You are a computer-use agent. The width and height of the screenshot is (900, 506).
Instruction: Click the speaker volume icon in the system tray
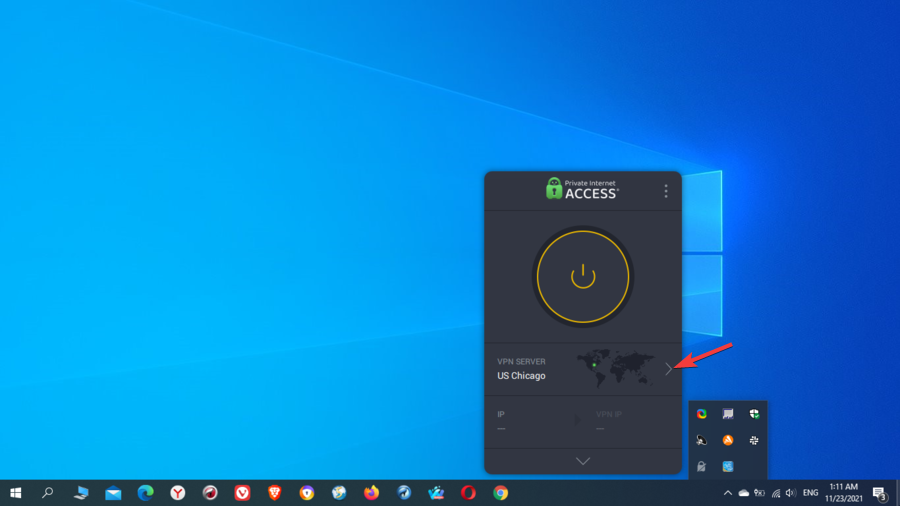pyautogui.click(x=791, y=493)
